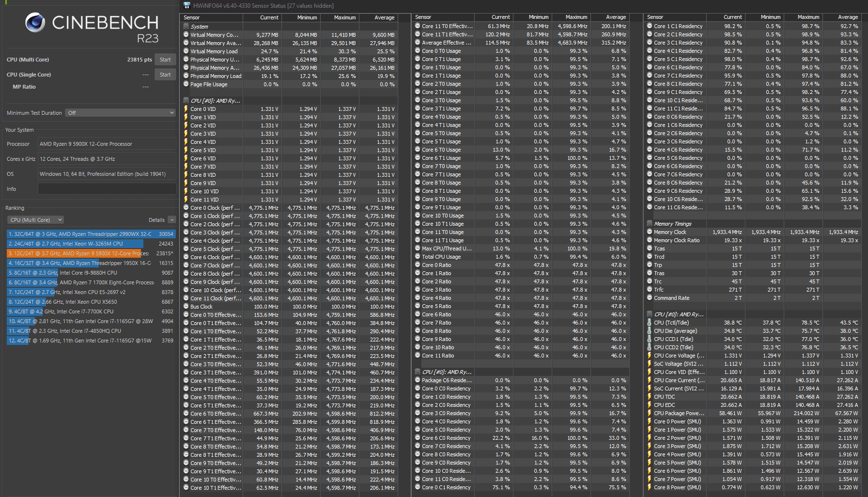Open the CPU (Multi Core) ranking dropdown
The width and height of the screenshot is (868, 497).
[35, 220]
